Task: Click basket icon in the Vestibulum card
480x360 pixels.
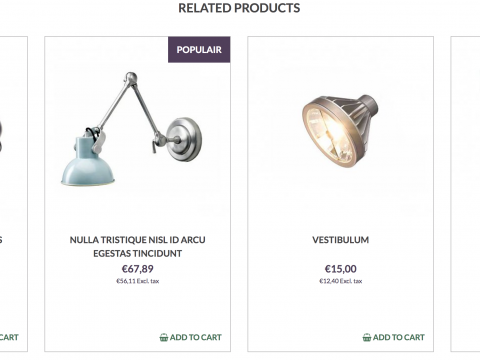Action: pyautogui.click(x=367, y=337)
